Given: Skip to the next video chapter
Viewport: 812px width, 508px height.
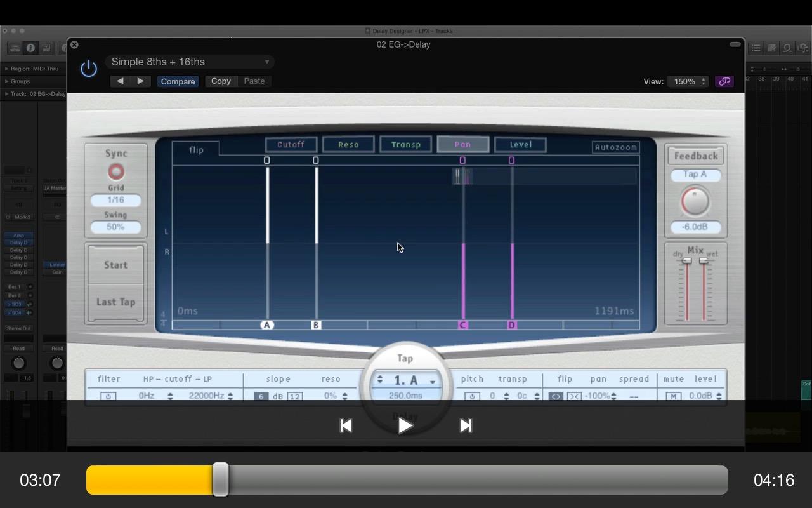Looking at the screenshot, I should (466, 425).
